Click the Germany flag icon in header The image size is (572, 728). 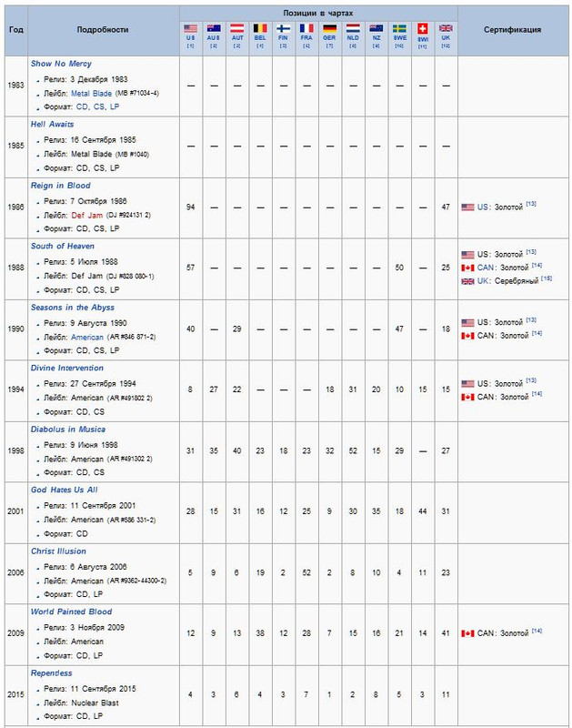pyautogui.click(x=330, y=28)
